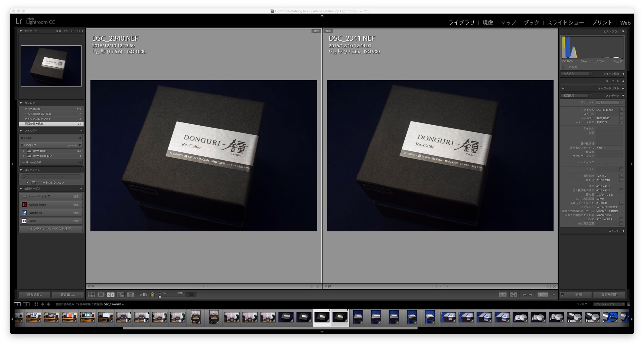Add a keyword with キーワードリスト plus
This screenshot has height=346, width=644.
pyautogui.click(x=563, y=88)
